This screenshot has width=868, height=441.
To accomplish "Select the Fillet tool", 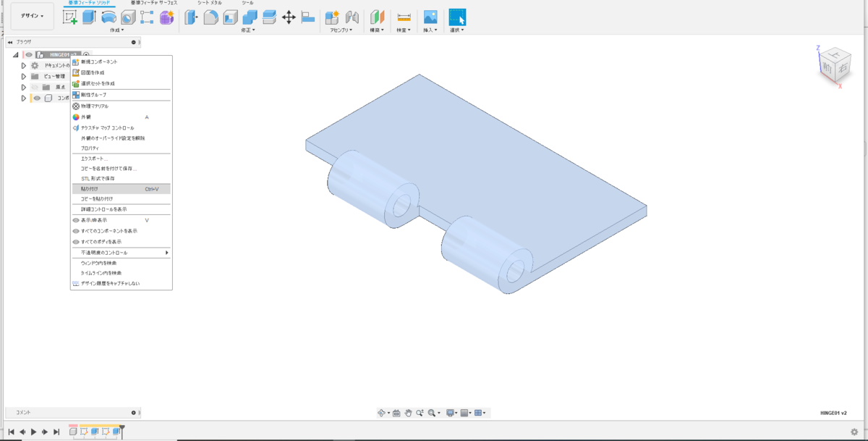I will pyautogui.click(x=211, y=17).
